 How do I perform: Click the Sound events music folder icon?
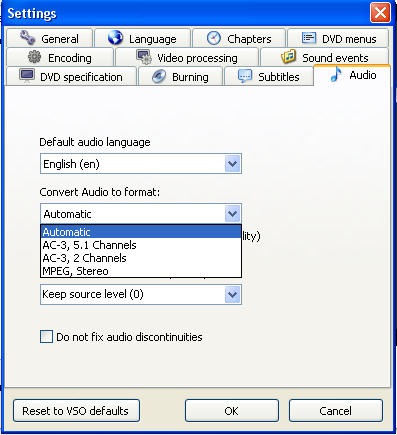289,56
